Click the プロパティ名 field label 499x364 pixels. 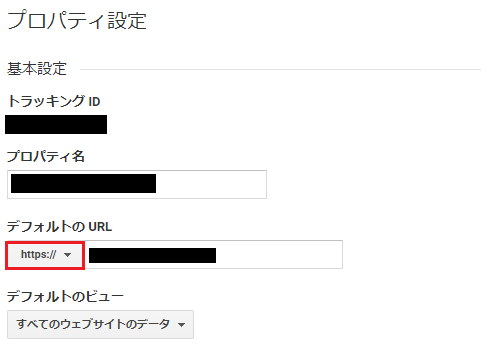click(x=46, y=156)
